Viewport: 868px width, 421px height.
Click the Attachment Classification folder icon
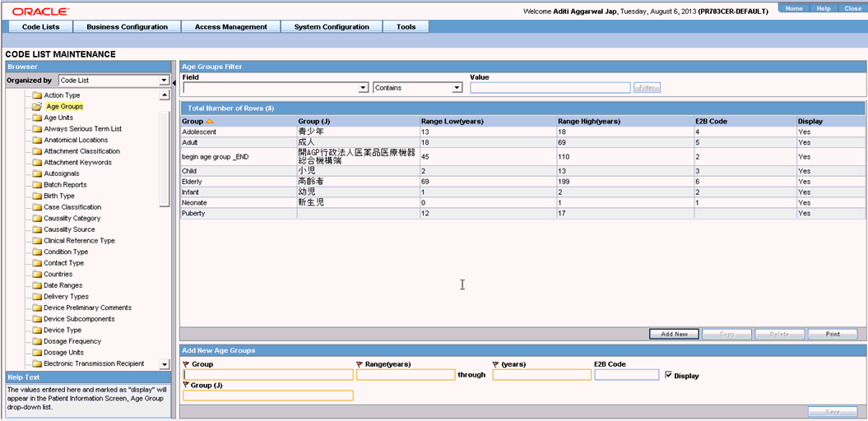pos(37,151)
